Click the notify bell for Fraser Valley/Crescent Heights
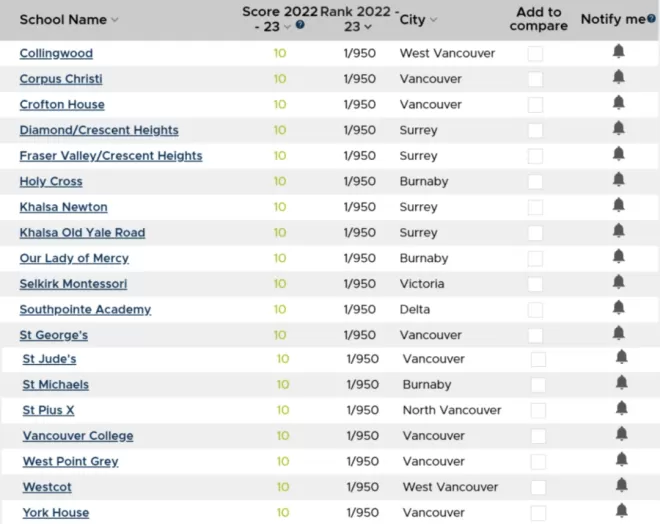The width and height of the screenshot is (660, 524). [x=618, y=154]
